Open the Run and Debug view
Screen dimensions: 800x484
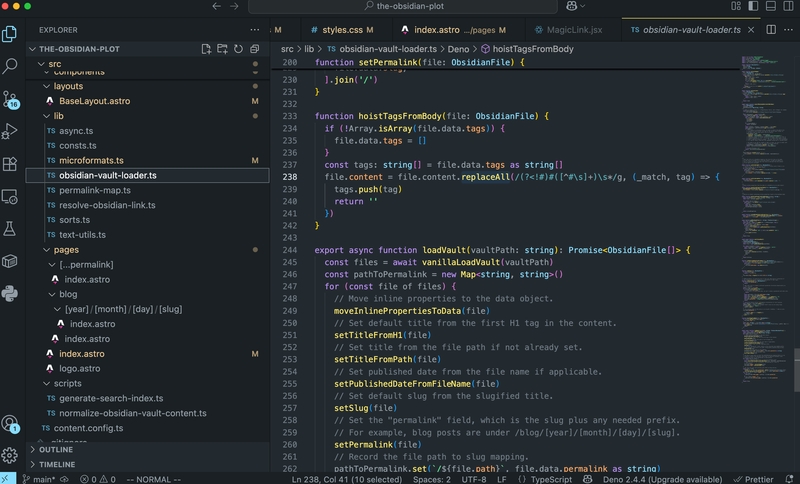pos(11,131)
